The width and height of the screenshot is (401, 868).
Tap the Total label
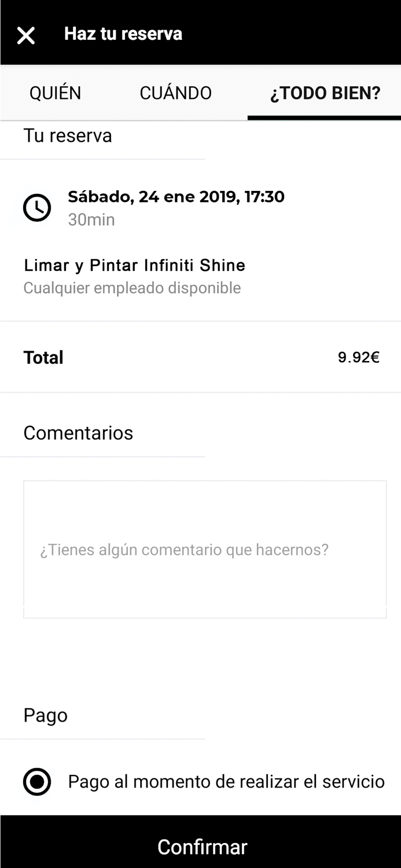pos(43,358)
